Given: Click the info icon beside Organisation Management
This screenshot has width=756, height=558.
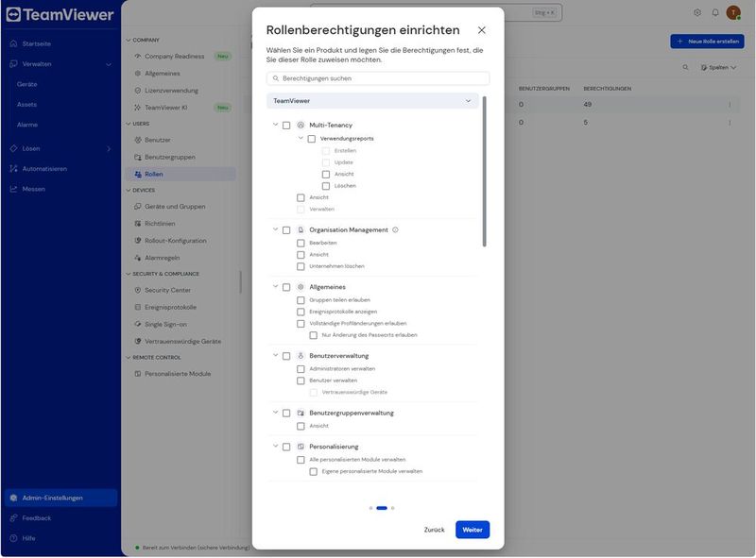Looking at the screenshot, I should (x=395, y=229).
